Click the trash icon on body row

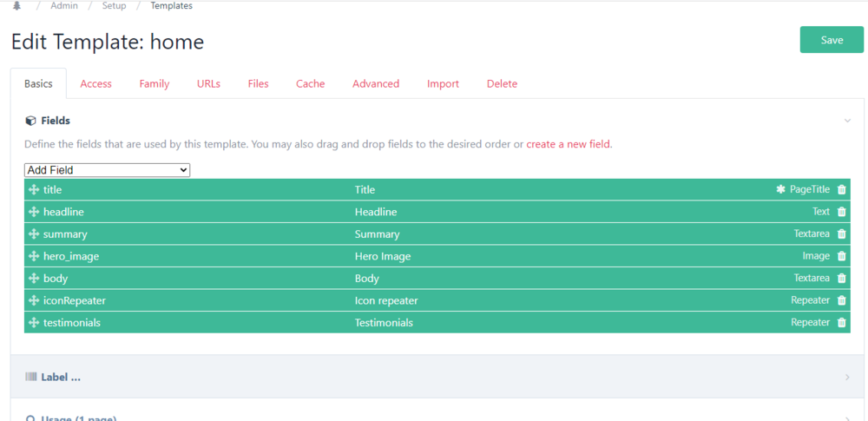(841, 279)
